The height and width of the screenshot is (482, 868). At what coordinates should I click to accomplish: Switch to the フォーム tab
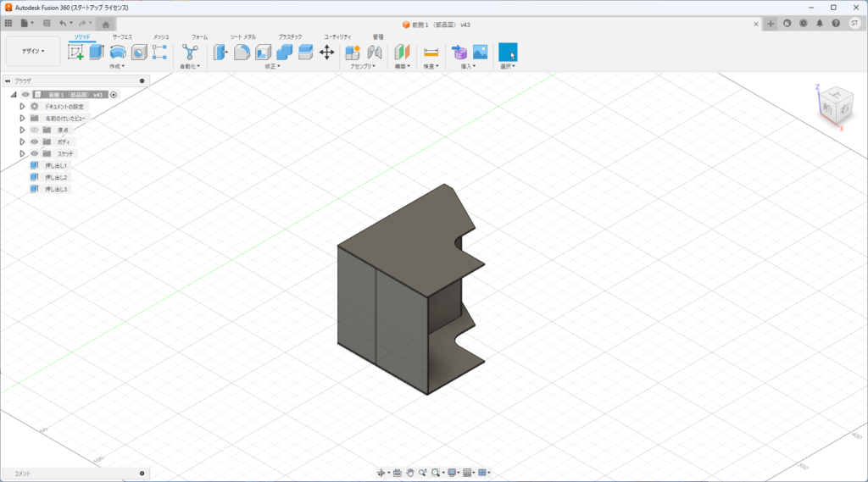(200, 37)
